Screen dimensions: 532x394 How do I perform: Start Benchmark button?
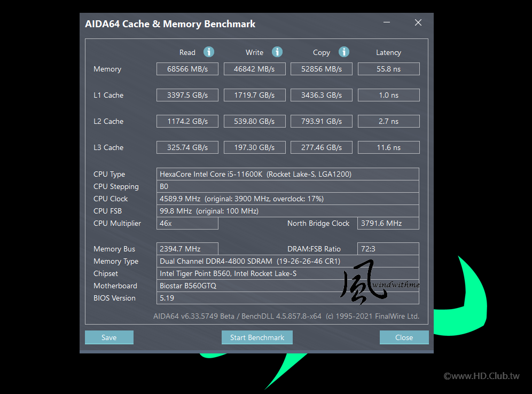click(257, 337)
